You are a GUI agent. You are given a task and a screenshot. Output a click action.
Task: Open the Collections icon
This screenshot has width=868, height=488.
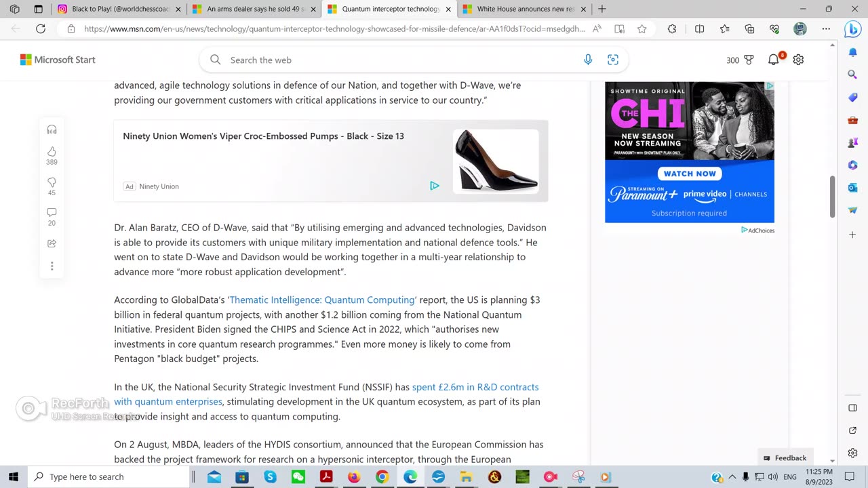749,29
